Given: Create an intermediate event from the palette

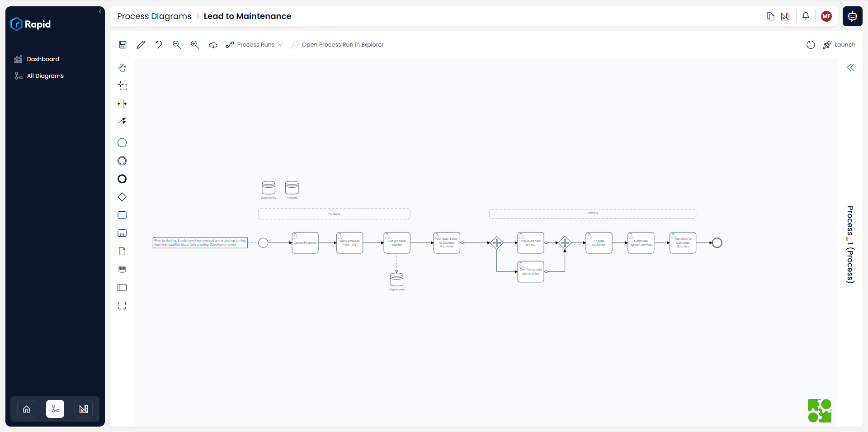Looking at the screenshot, I should click(x=122, y=161).
